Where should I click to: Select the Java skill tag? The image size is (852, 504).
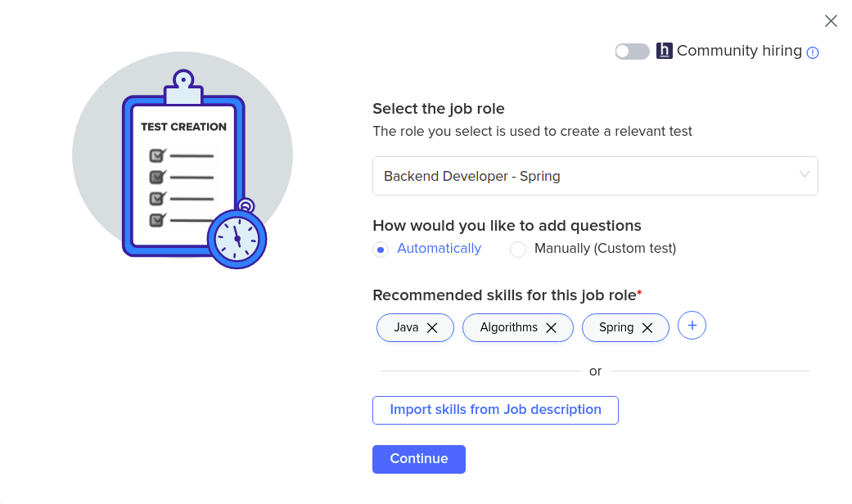point(406,327)
